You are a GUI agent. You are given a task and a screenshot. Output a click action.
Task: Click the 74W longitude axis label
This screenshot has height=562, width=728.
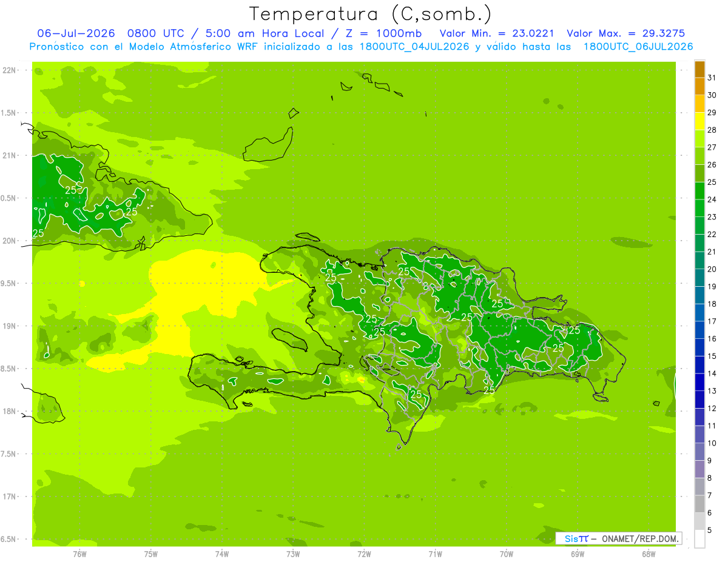click(x=221, y=554)
